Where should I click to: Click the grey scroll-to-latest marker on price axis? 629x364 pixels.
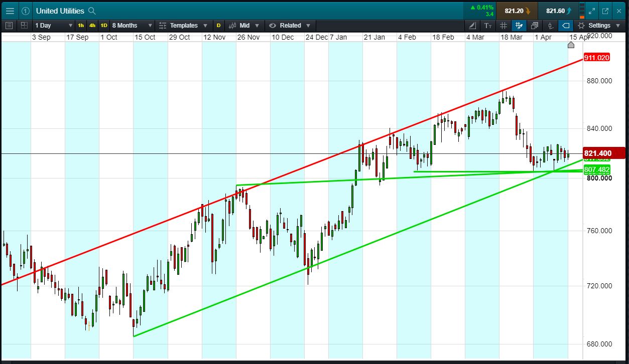click(x=571, y=45)
